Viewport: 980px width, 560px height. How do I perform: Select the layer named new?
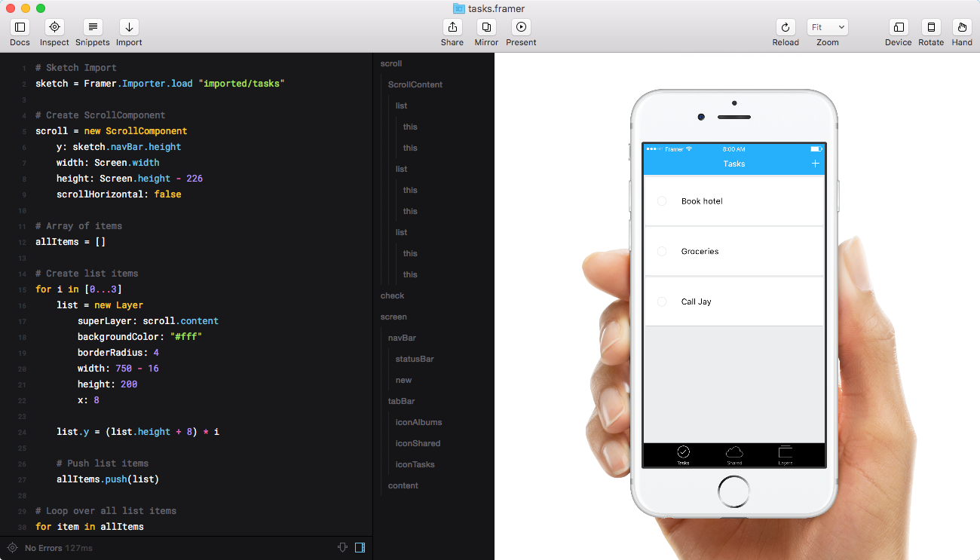tap(404, 380)
